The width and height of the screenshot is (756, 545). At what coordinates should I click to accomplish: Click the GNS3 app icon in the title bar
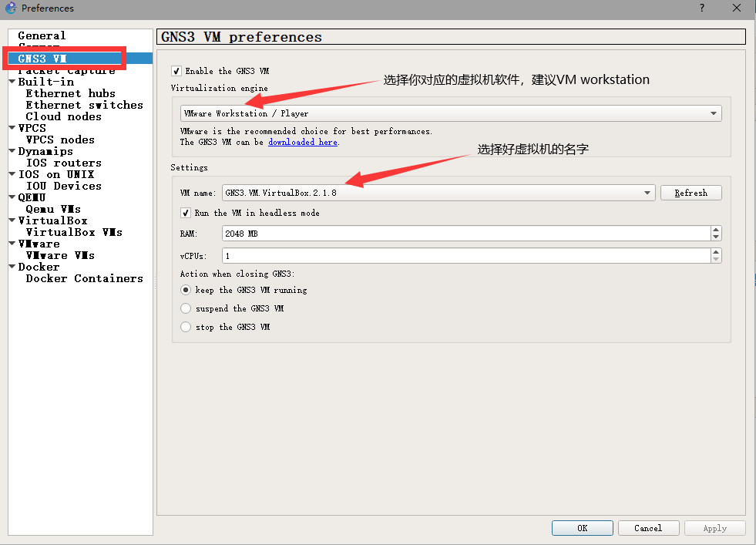(x=11, y=8)
